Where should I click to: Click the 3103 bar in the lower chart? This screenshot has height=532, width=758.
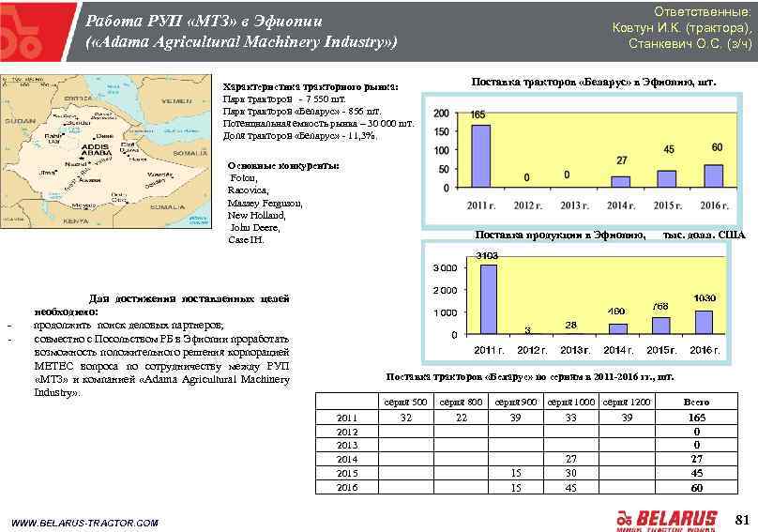[x=489, y=299]
